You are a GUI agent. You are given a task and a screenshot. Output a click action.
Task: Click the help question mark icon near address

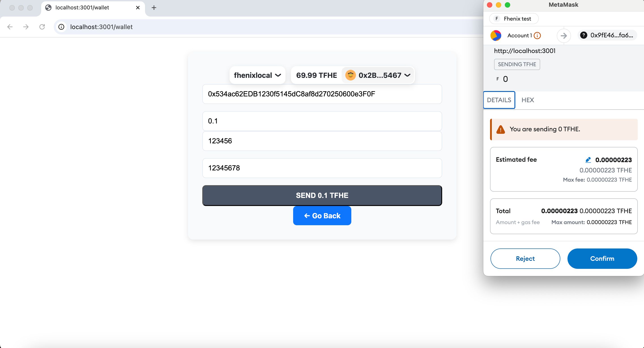click(x=584, y=35)
